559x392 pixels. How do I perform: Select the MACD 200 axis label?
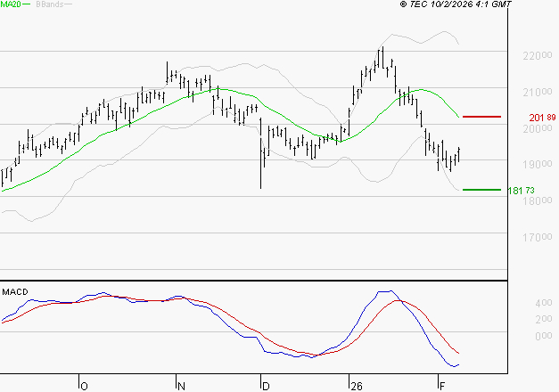tap(544, 319)
